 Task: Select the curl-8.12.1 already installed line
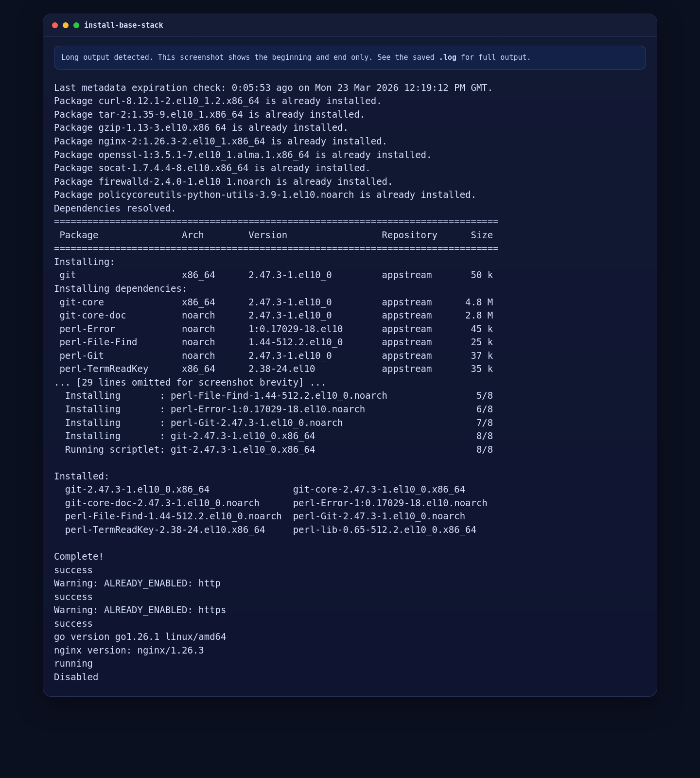tap(218, 101)
